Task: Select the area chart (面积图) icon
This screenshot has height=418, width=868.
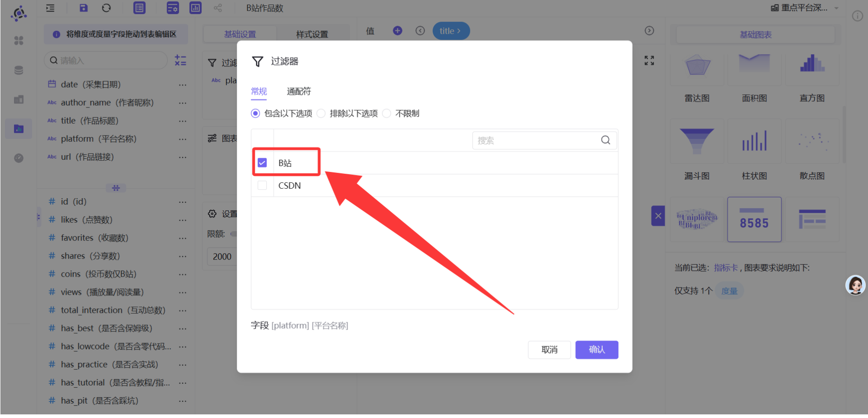Action: pyautogui.click(x=754, y=63)
